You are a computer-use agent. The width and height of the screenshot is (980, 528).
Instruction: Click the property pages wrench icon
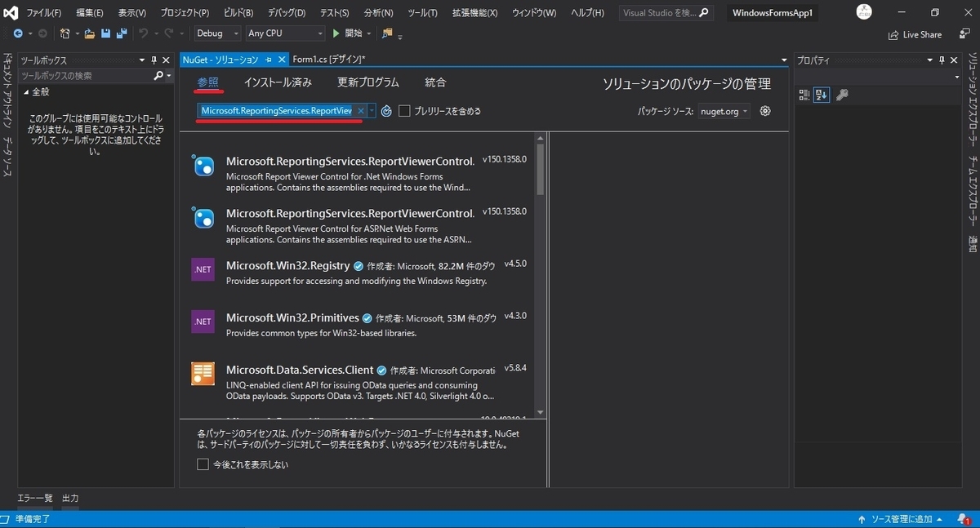coord(843,95)
